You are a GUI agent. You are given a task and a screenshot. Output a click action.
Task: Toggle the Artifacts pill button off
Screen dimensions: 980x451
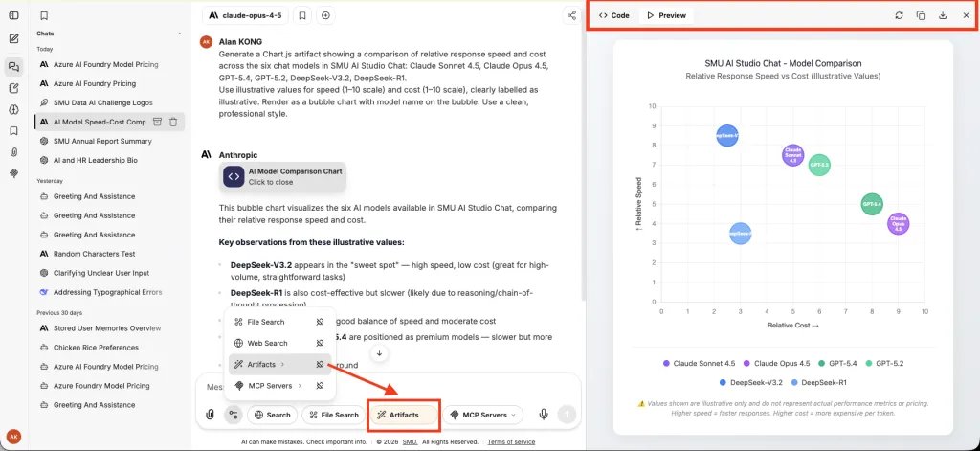[x=404, y=415]
